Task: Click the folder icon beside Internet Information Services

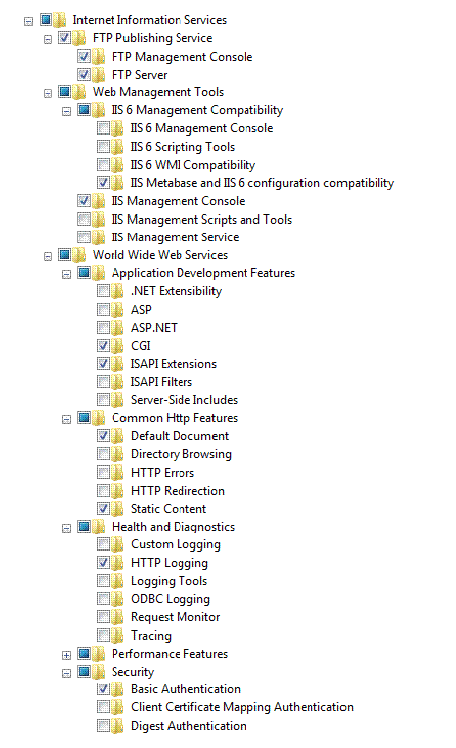Action: [x=60, y=20]
